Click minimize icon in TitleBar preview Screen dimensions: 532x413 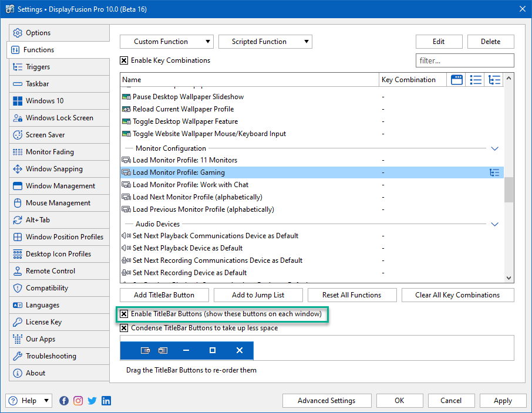(186, 350)
